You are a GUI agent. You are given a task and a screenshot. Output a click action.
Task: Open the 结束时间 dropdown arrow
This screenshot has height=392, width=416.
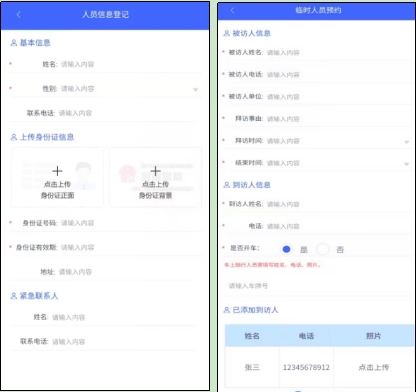(407, 164)
